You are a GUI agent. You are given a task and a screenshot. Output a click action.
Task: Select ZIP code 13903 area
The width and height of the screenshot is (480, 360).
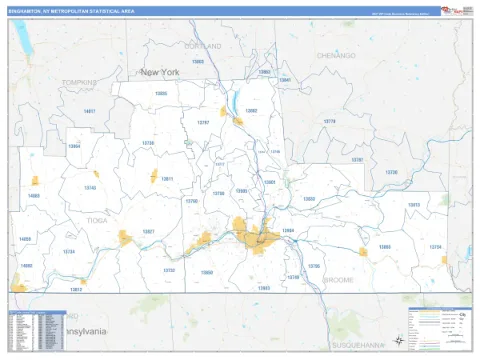(264, 288)
